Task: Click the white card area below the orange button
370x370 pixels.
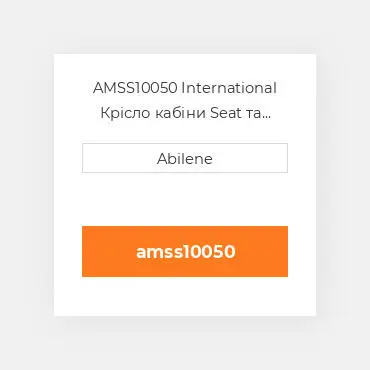Action: coord(185,296)
